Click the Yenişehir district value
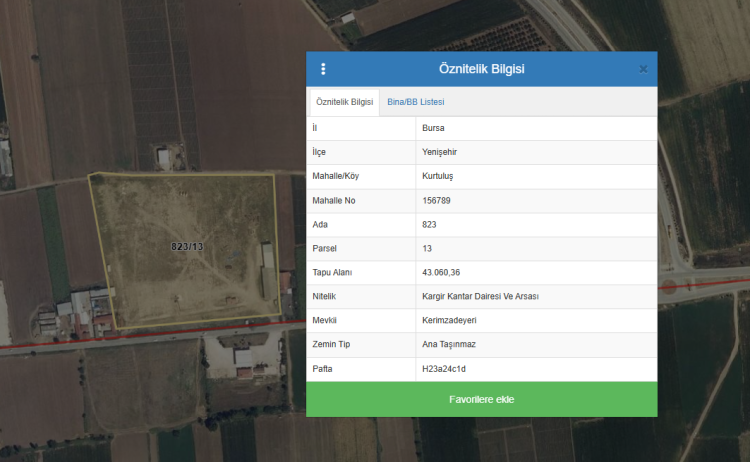The height and width of the screenshot is (462, 750). pos(440,152)
